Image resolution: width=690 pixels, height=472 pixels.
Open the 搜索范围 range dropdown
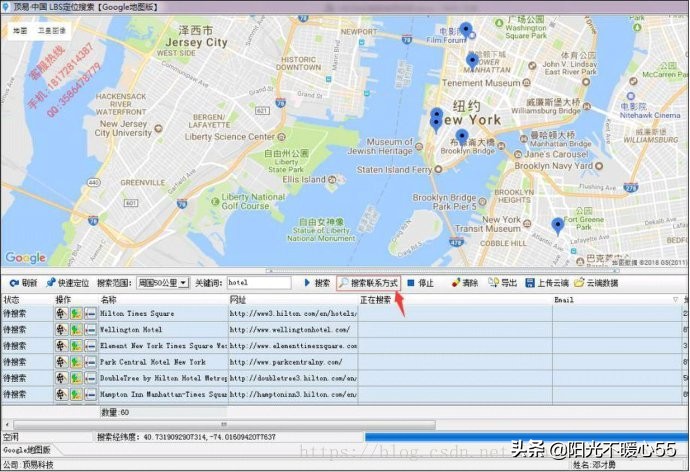(x=184, y=283)
